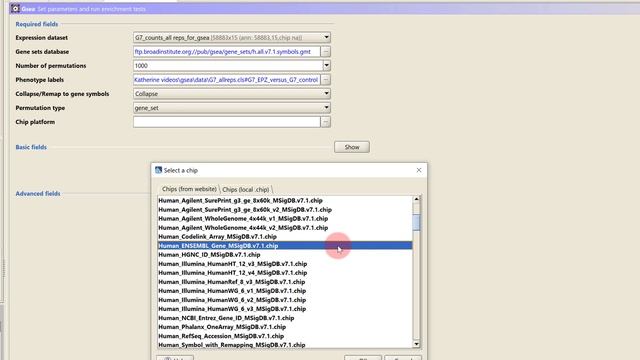The height and width of the screenshot is (360, 640).
Task: Select Human_Illumina_HumanWG_6_v1 chip
Action: pyautogui.click(x=285, y=291)
